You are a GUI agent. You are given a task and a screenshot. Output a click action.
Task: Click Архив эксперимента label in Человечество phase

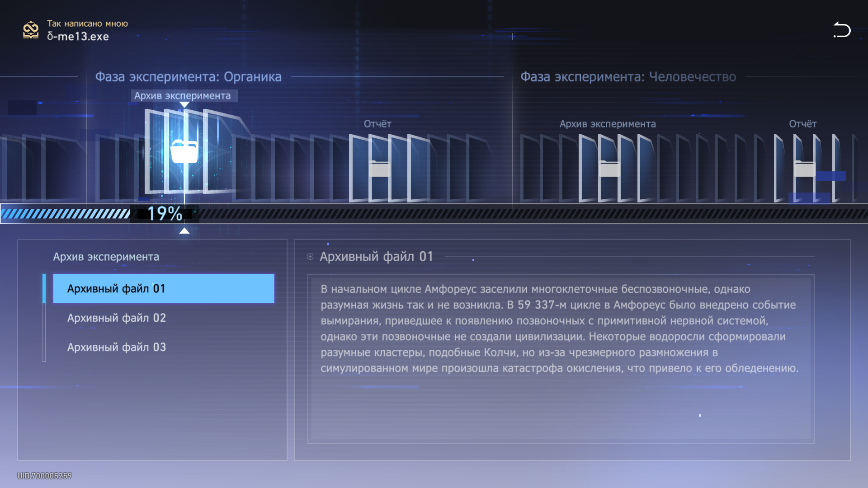coord(607,124)
